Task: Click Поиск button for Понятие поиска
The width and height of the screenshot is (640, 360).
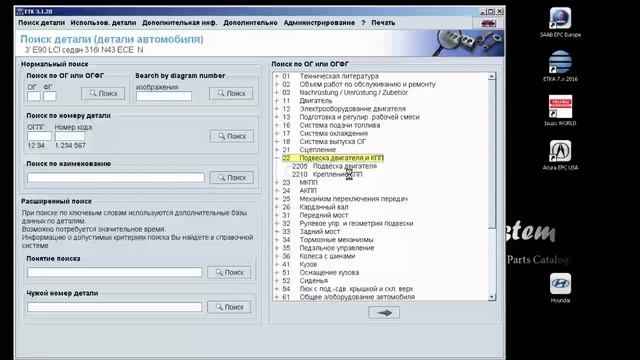Action: tap(229, 272)
